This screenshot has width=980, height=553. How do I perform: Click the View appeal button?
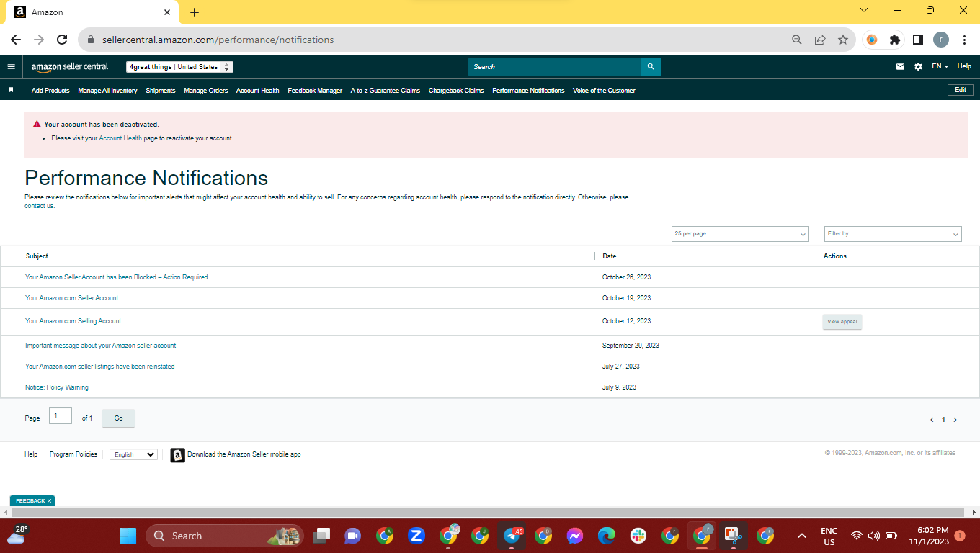[x=842, y=322]
